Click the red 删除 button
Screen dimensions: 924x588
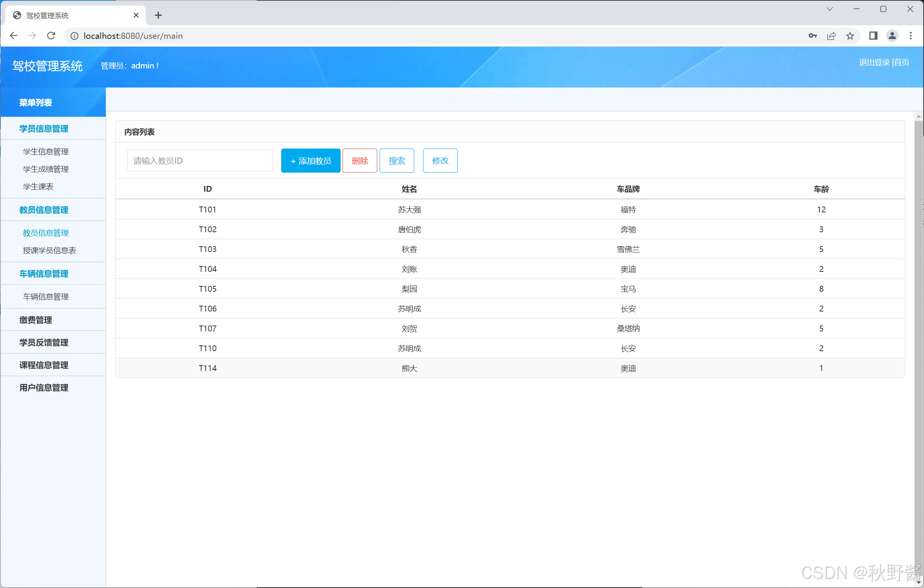click(x=359, y=161)
